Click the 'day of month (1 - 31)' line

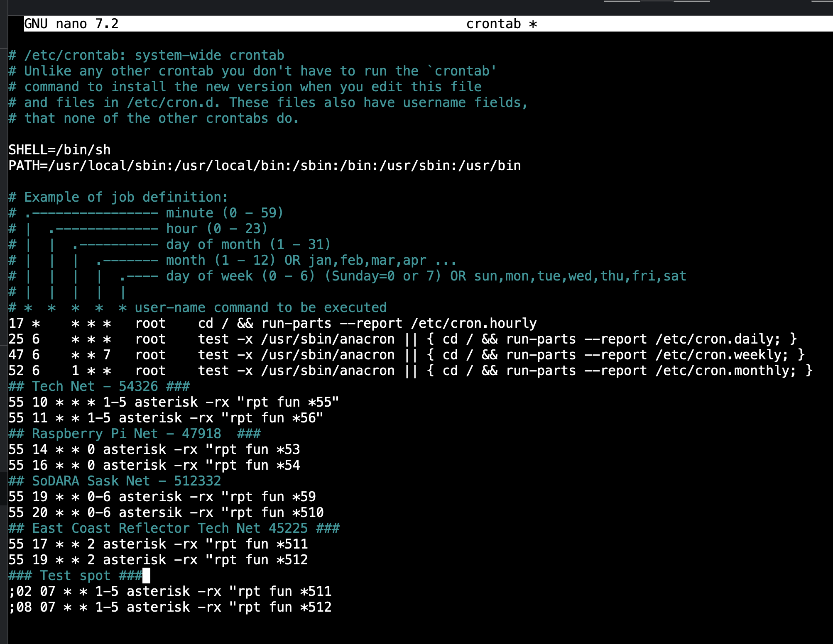coord(170,244)
